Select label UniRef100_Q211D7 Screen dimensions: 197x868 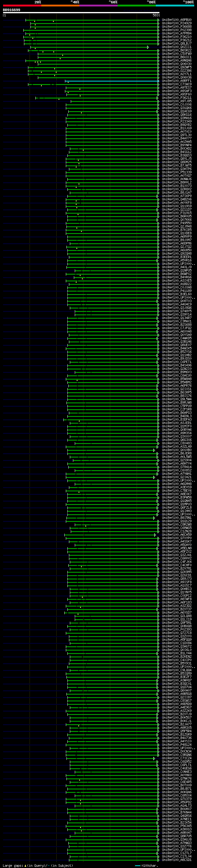coord(176,210)
